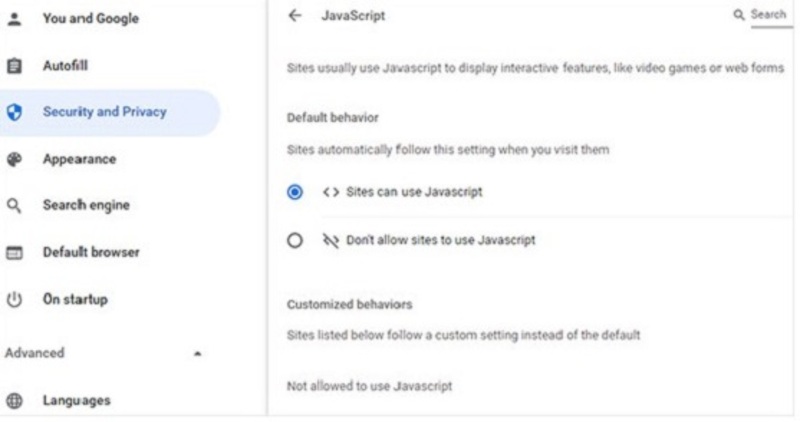This screenshot has height=422, width=800.
Task: Open the Appearance settings section
Action: click(x=79, y=159)
